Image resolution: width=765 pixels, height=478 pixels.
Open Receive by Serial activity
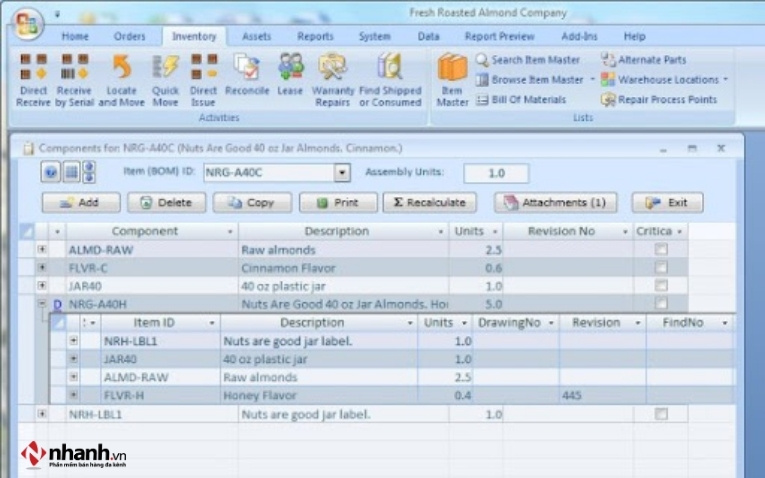pos(74,80)
